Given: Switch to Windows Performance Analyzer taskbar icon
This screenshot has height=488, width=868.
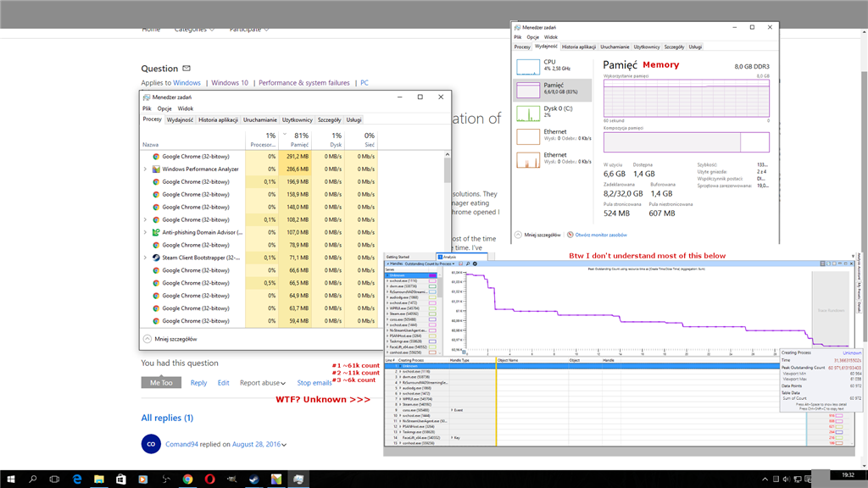Looking at the screenshot, I should [x=276, y=480].
